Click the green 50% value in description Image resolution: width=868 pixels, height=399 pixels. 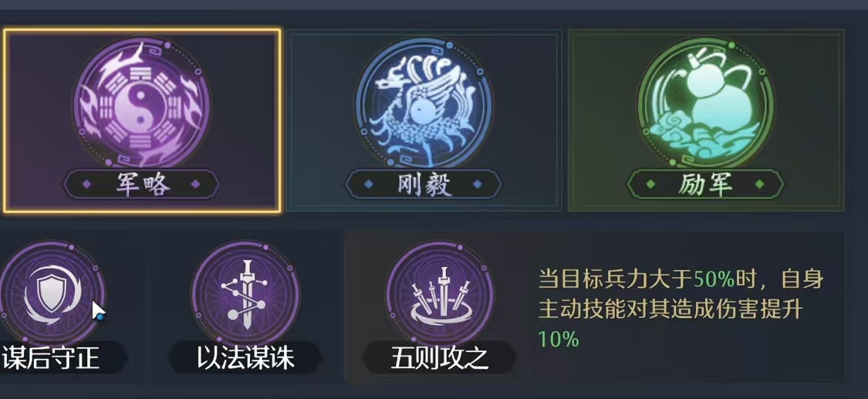[714, 280]
